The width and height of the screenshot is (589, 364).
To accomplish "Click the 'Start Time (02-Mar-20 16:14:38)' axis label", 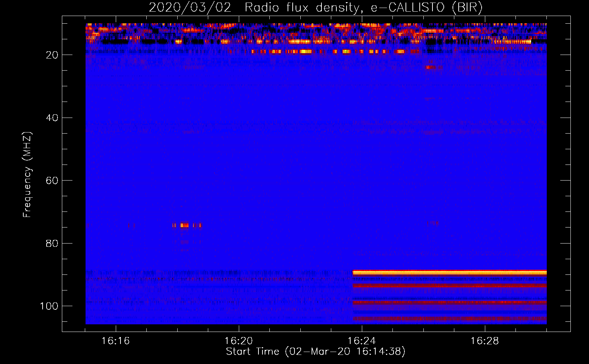I will (x=316, y=352).
